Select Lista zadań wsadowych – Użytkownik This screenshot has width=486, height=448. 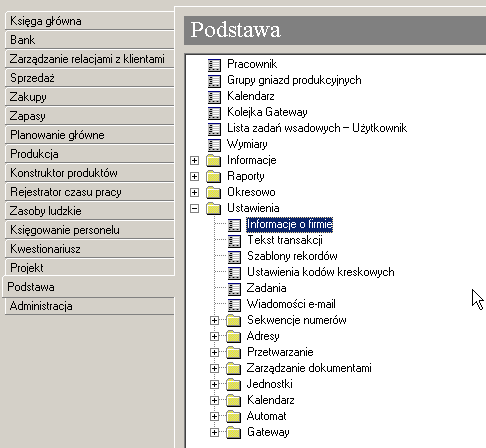point(317,128)
